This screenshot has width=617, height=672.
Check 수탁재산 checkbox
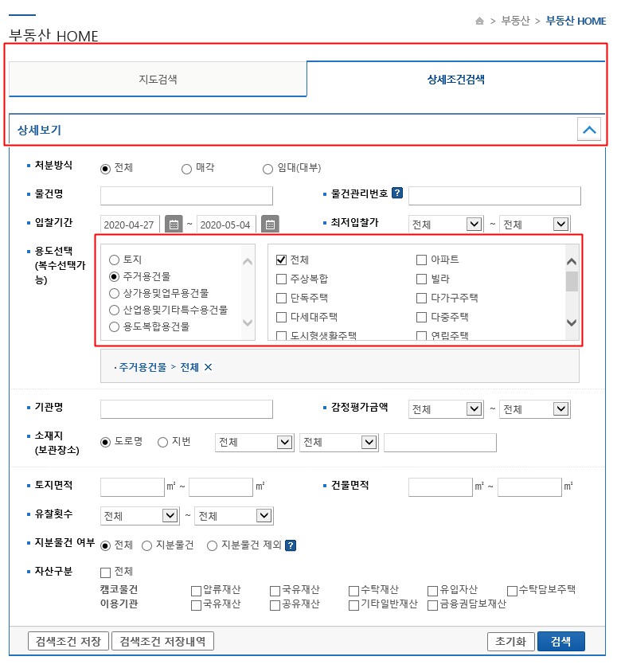(x=354, y=591)
